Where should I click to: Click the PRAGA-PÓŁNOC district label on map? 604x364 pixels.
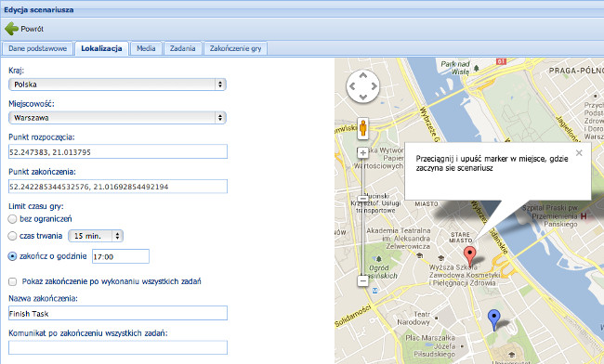pos(576,71)
